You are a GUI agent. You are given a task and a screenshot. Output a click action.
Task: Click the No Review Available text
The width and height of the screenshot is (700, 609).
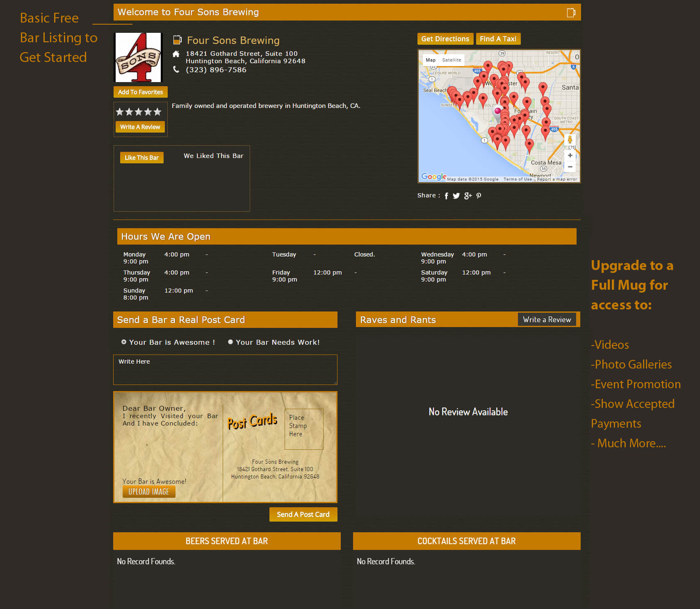pos(468,412)
